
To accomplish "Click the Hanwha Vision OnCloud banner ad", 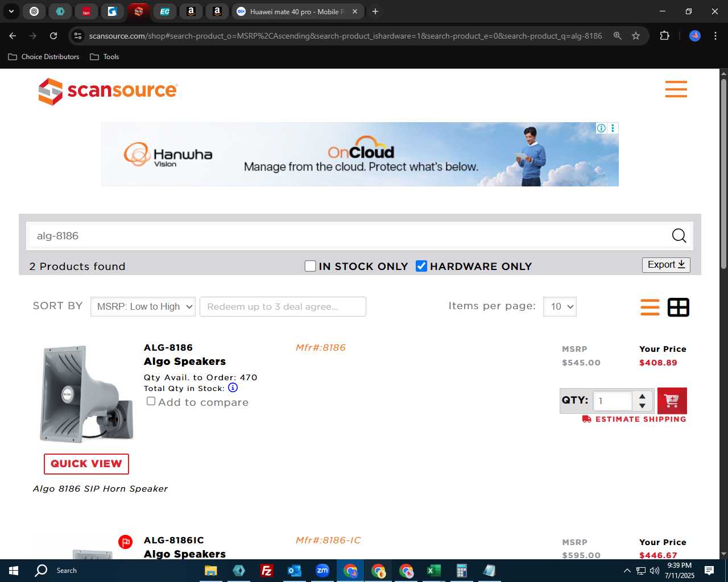I will [359, 154].
